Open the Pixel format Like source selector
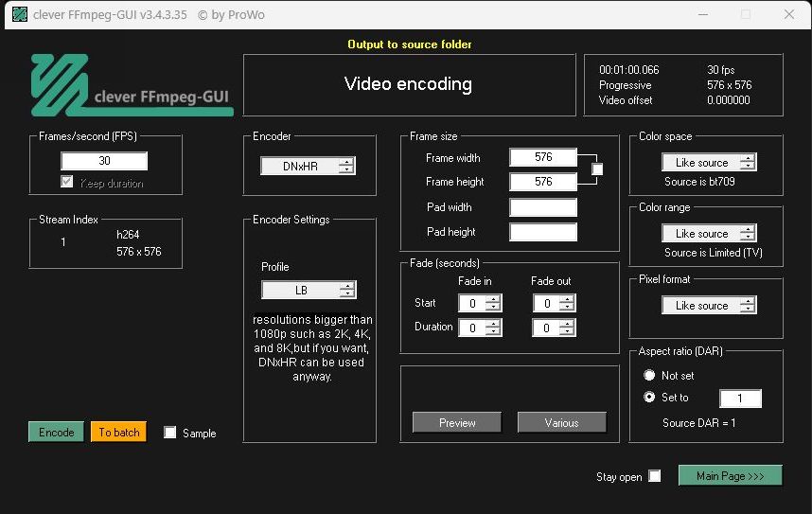 click(x=709, y=305)
